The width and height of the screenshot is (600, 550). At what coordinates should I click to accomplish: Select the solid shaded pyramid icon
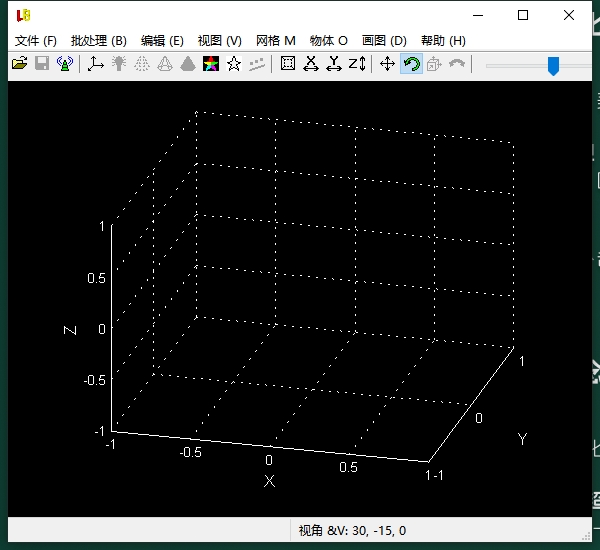click(x=188, y=64)
